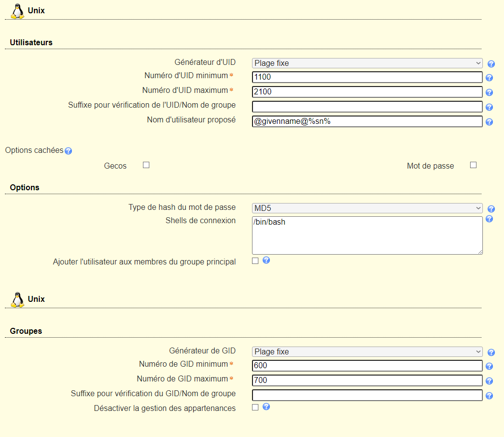Screen dimensions: 504x437
Task: Open help for Numéro de GID maximum
Action: pos(489,381)
